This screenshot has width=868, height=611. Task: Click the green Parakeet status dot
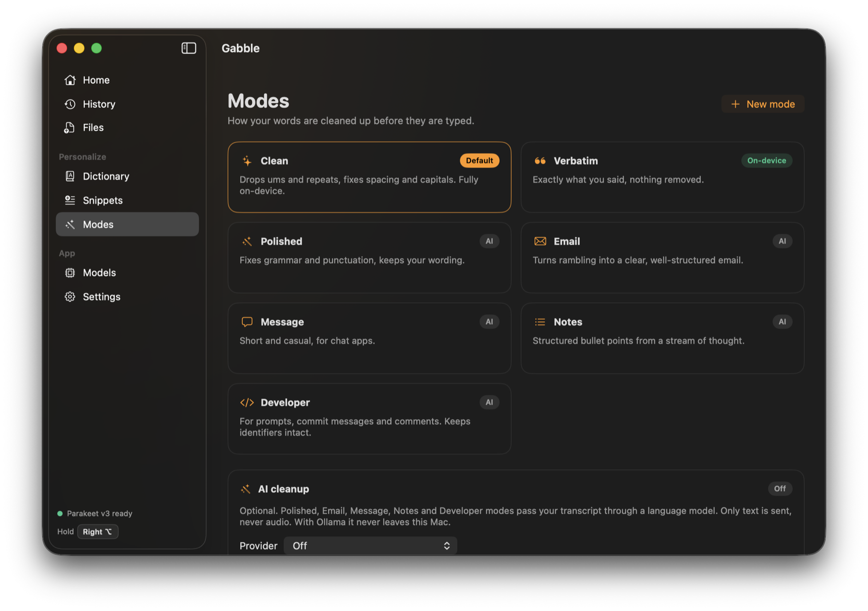tap(60, 514)
